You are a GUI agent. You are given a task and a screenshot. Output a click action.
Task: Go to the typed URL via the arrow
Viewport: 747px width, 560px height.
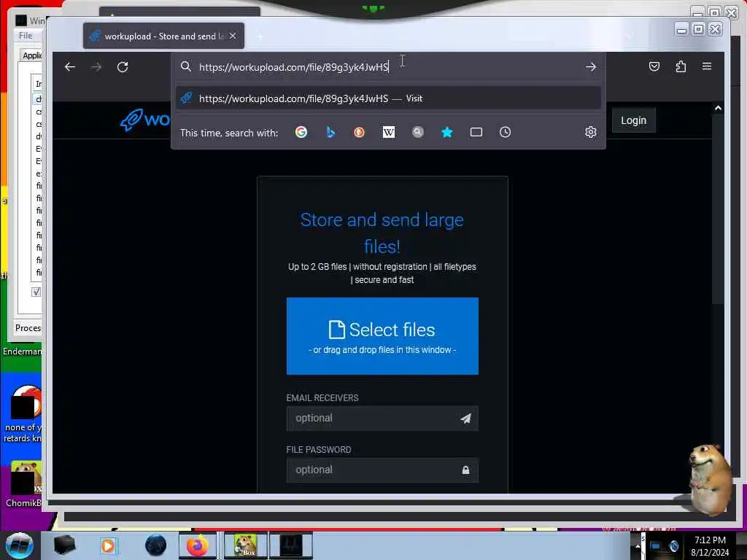point(591,67)
